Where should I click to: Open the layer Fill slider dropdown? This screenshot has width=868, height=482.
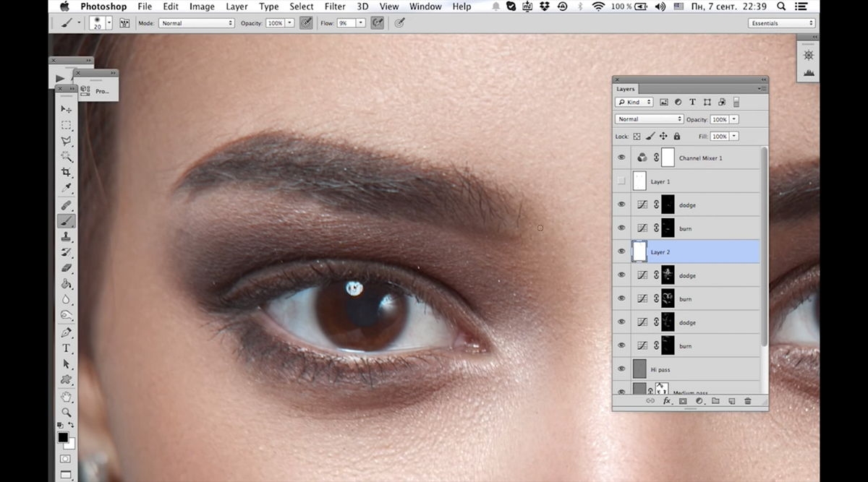(x=734, y=136)
